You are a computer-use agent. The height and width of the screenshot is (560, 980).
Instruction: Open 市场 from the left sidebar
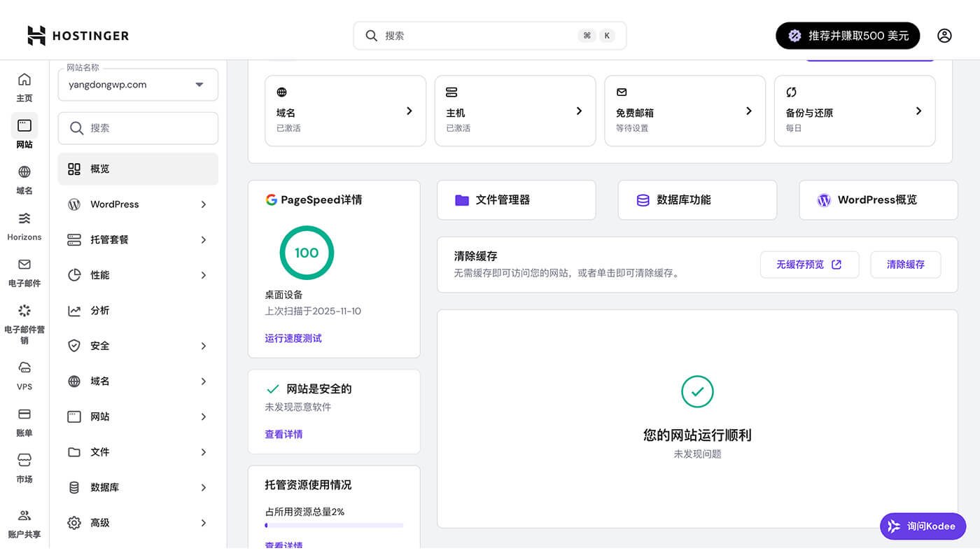(x=24, y=468)
